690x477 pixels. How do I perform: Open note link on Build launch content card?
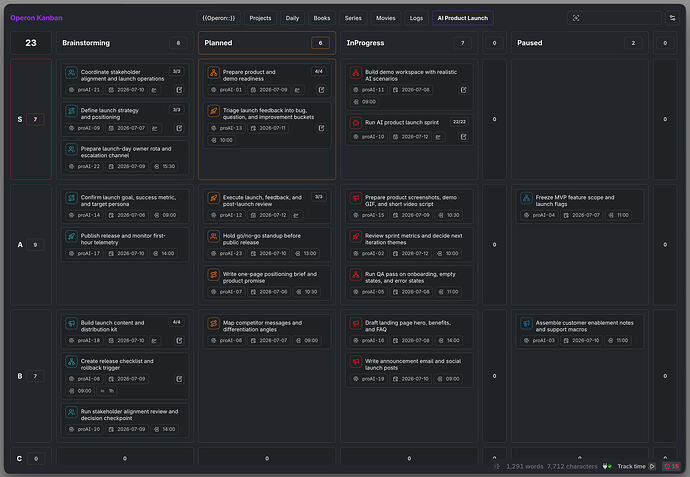coord(179,341)
